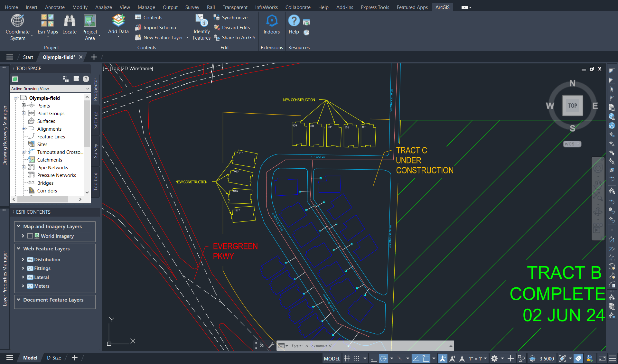
Task: Open the Start tab
Action: click(28, 57)
